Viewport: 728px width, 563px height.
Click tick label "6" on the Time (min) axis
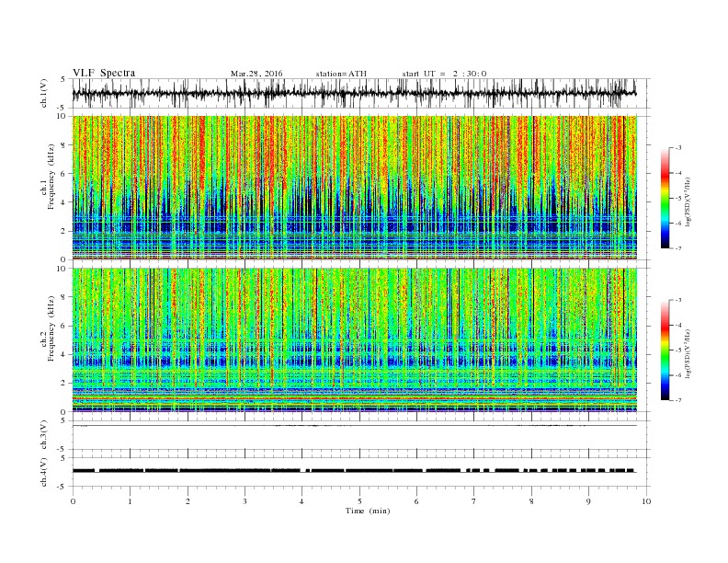point(417,501)
